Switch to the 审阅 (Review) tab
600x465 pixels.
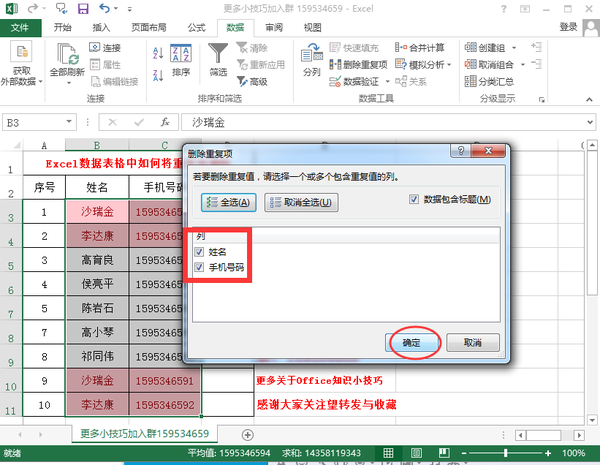tap(274, 27)
